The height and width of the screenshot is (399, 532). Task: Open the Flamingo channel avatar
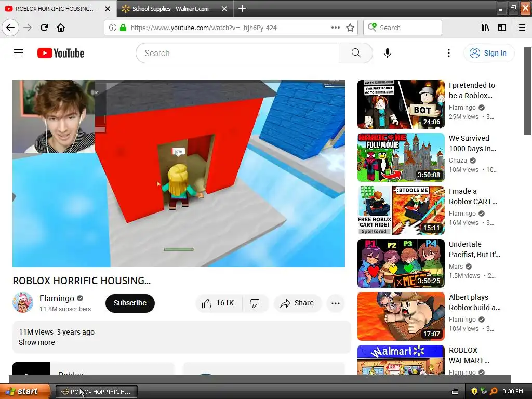click(x=23, y=302)
